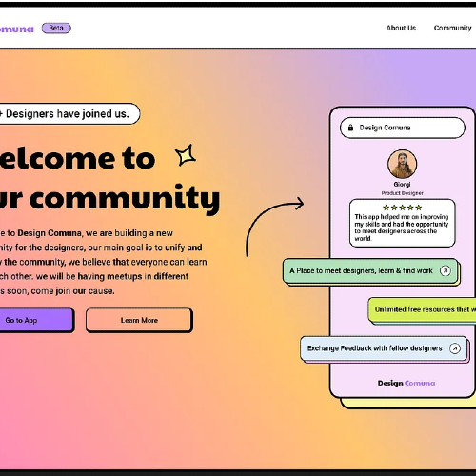Click the lock icon in Design Comuna bar
The width and height of the screenshot is (476, 476).
point(350,128)
